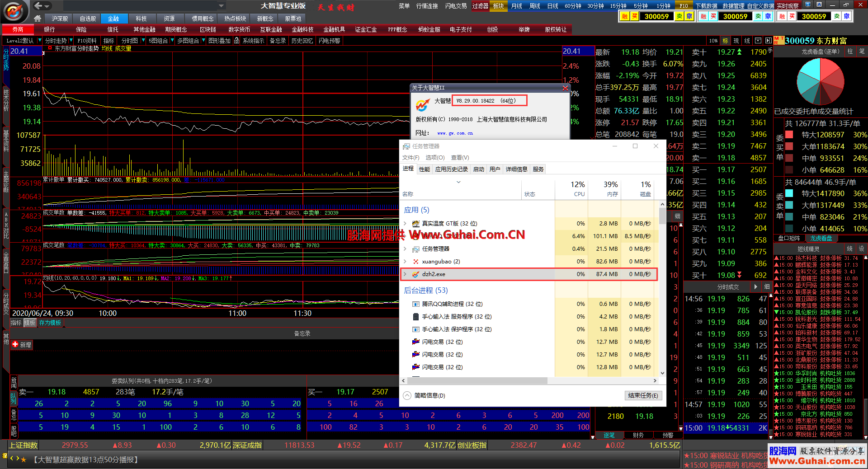Click the star icon in bottom news ticker

coord(24,459)
